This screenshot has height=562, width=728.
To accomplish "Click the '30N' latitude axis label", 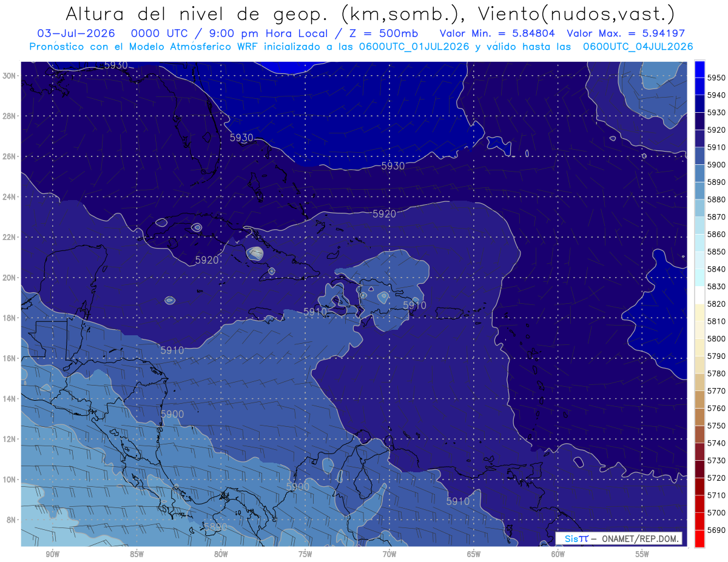I will coord(9,76).
